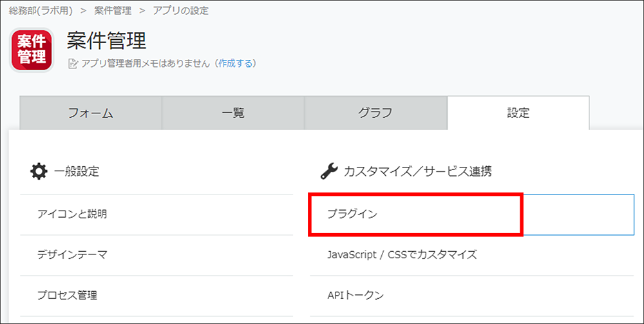Click the memo pencil icon beside admin note
Image resolution: width=644 pixels, height=324 pixels.
click(x=73, y=64)
